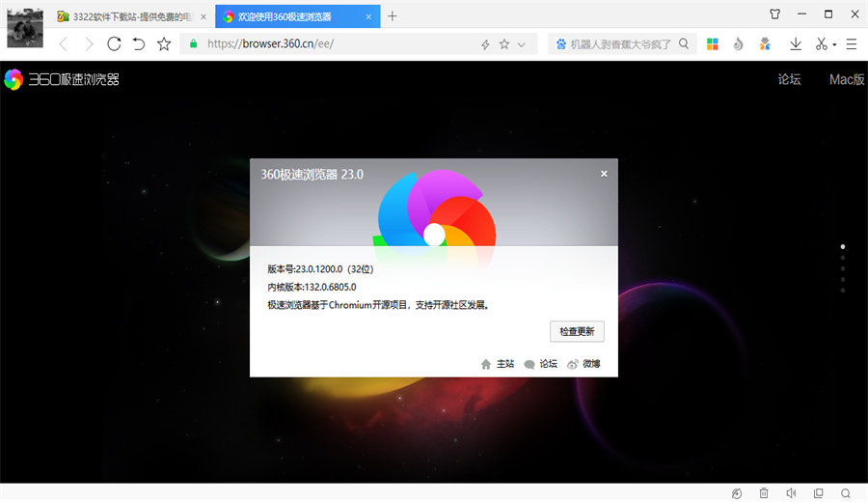
Task: Click the 360极速浏览器 page logo
Action: [x=62, y=79]
